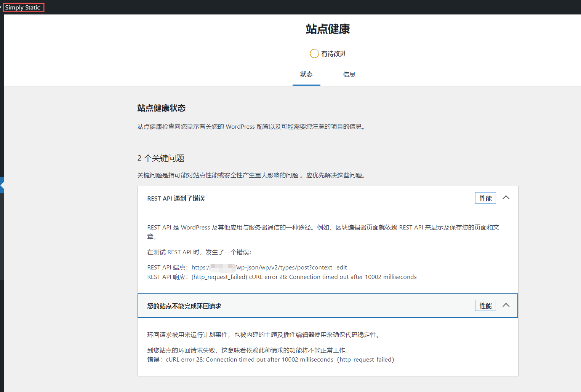Screen dimensions: 581x392
Task: Open the REST API endpoint URL
Action: coord(269,267)
